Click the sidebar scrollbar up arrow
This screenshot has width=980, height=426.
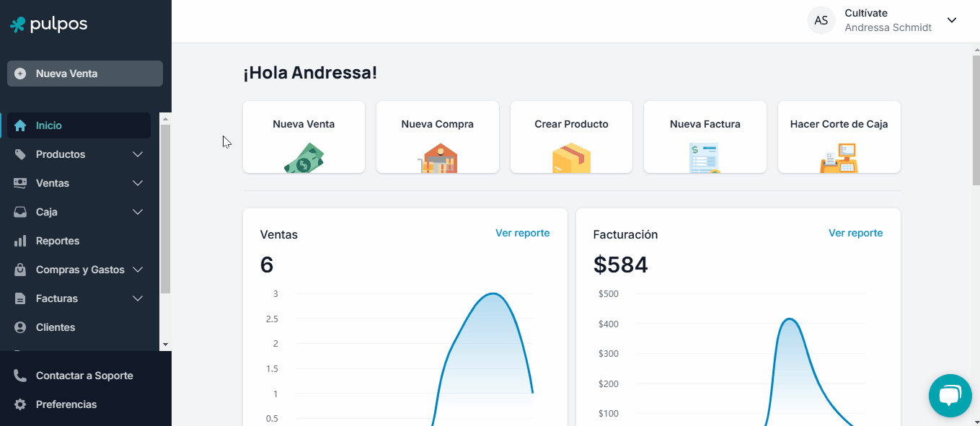pos(165,118)
